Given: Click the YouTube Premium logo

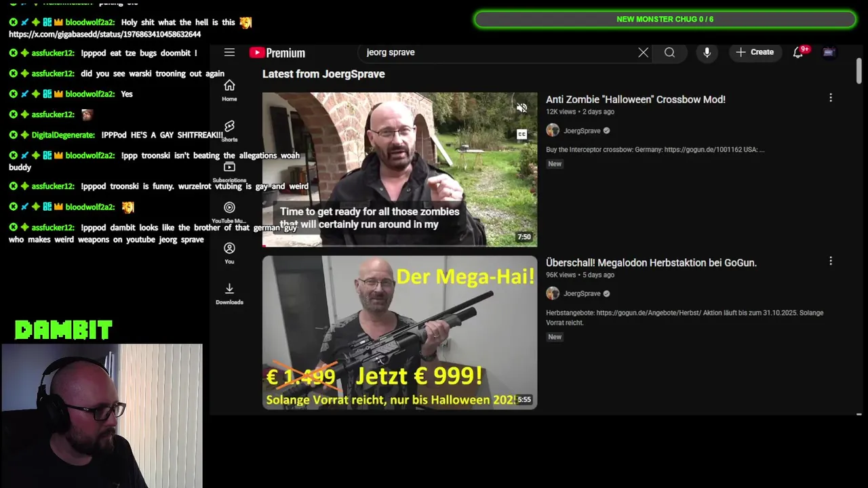Looking at the screenshot, I should [277, 53].
